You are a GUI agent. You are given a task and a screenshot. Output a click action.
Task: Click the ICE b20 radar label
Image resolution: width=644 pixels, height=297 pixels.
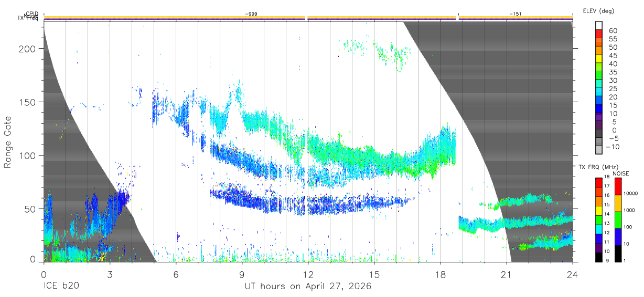(60, 287)
